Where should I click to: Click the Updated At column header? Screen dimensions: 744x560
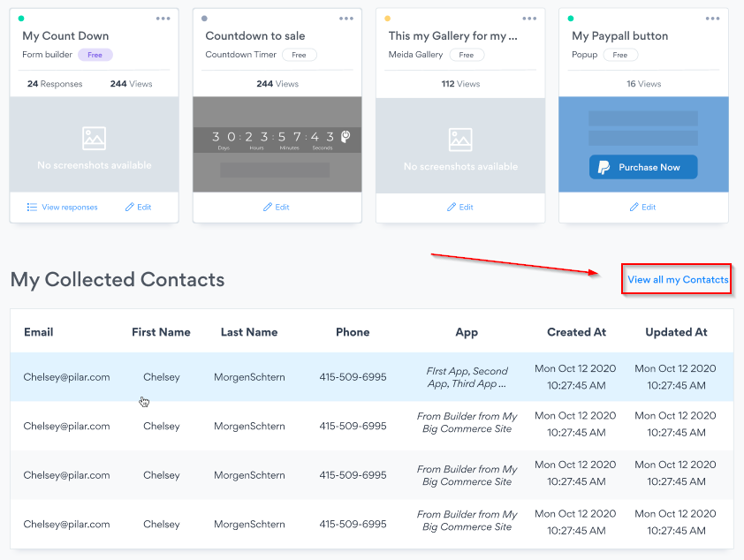[x=676, y=332]
